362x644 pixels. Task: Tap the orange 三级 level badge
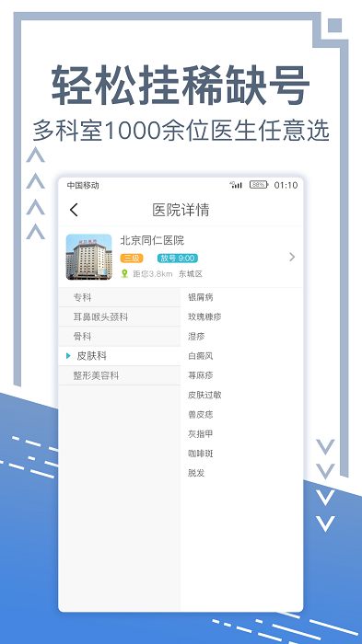pos(132,259)
